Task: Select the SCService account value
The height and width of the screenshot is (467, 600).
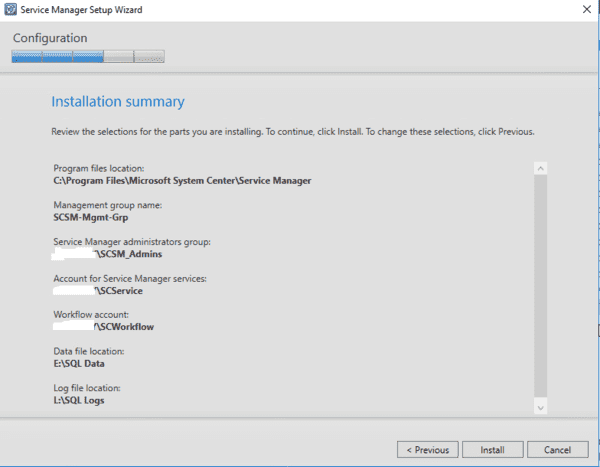Action: click(119, 291)
